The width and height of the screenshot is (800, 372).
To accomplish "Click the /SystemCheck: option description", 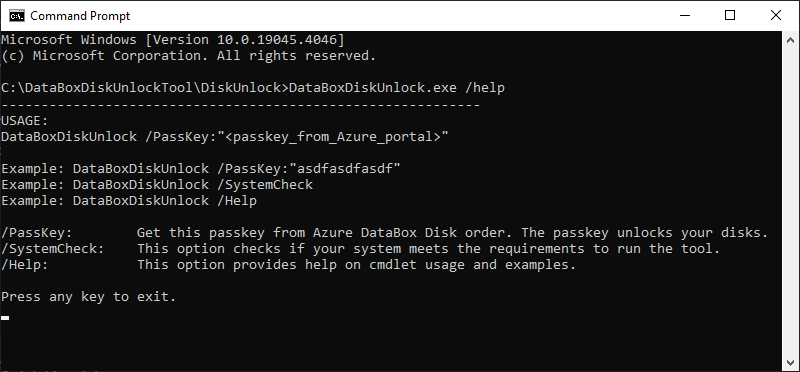I will 361,249.
